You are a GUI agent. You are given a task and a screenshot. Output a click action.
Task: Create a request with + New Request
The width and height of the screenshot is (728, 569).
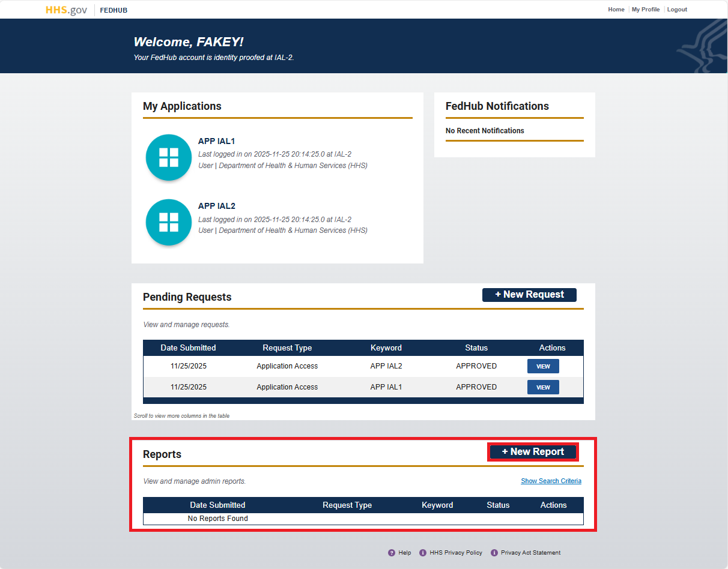[529, 295]
